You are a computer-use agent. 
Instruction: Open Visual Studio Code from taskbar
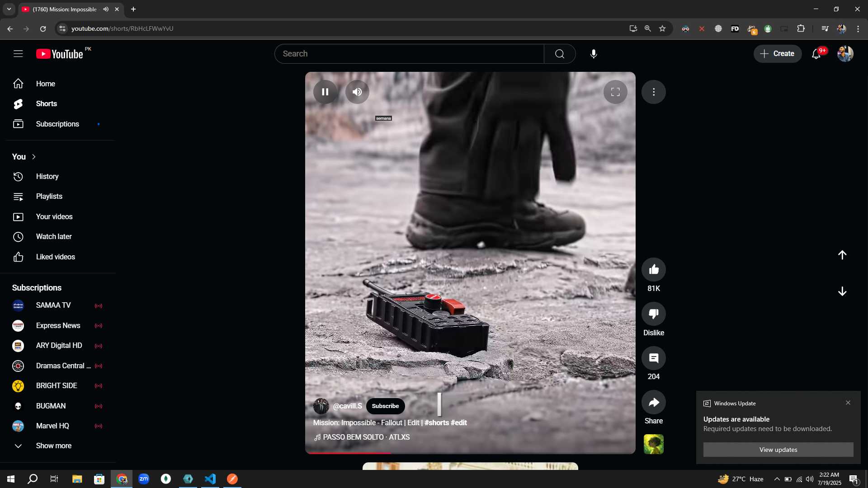[x=210, y=479]
